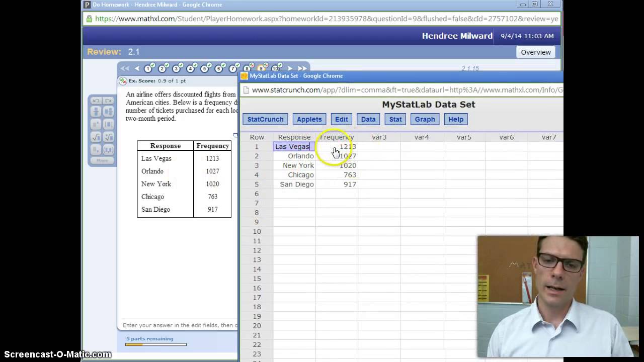
Task: Jump to question 6 circle
Action: coord(219,68)
